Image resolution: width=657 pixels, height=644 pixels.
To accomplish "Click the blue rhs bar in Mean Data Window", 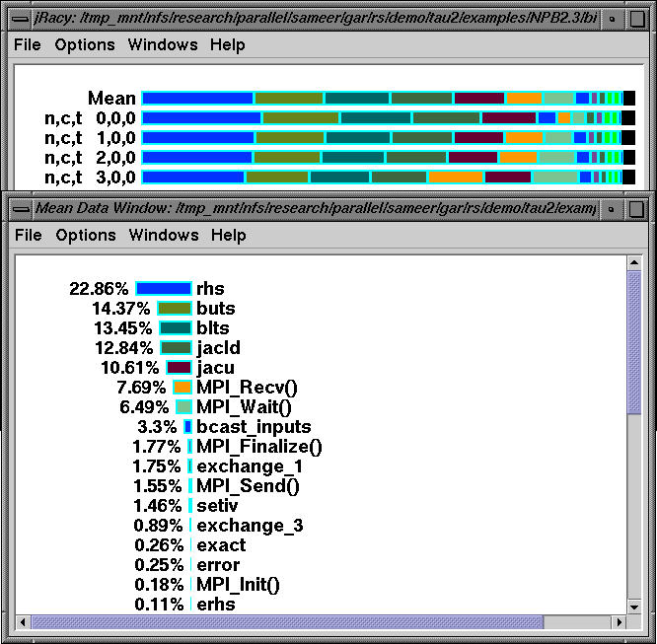I will [164, 288].
